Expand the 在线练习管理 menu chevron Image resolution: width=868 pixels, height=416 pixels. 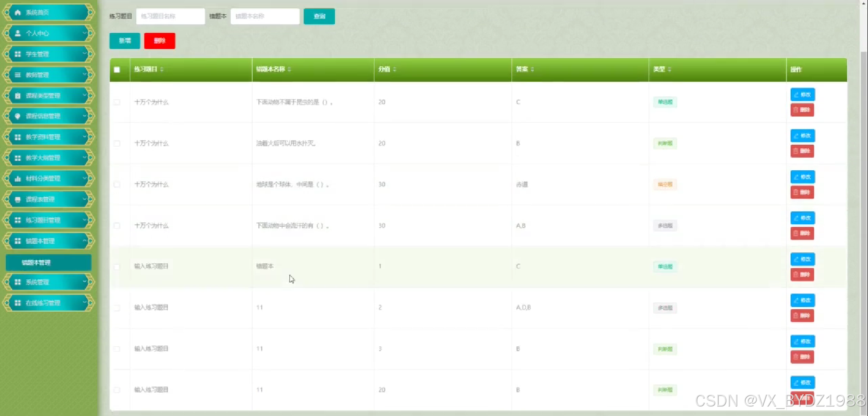(85, 303)
